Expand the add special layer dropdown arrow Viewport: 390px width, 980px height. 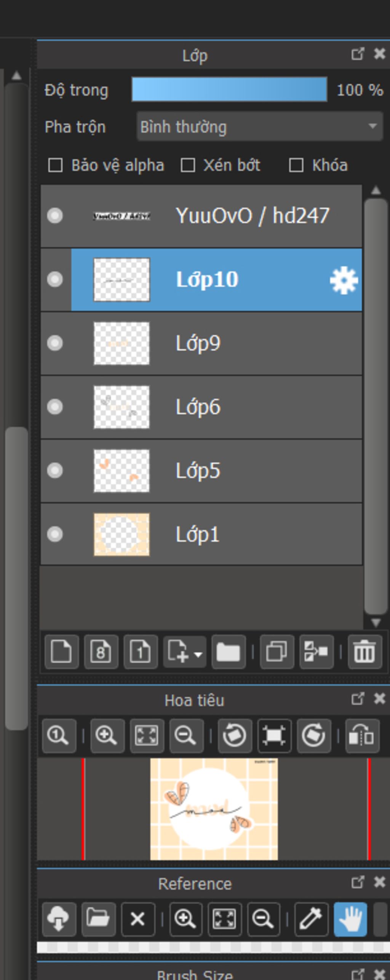coord(198,655)
